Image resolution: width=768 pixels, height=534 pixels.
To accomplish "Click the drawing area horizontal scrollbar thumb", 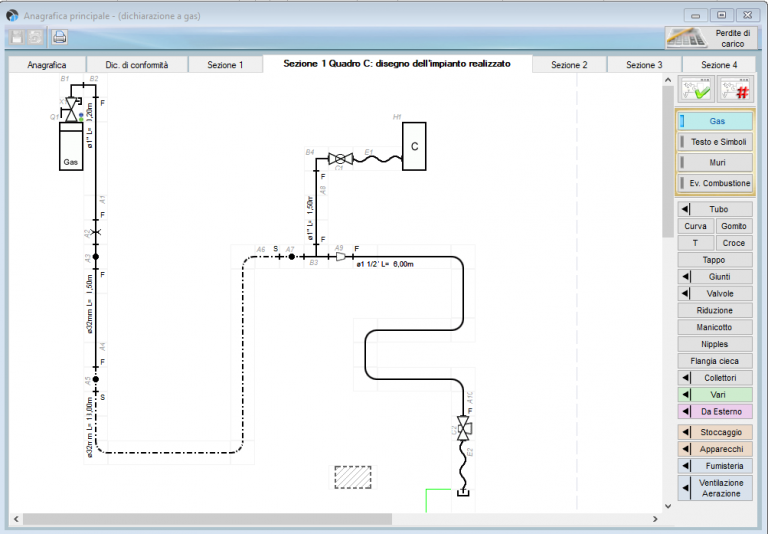I will 207,519.
